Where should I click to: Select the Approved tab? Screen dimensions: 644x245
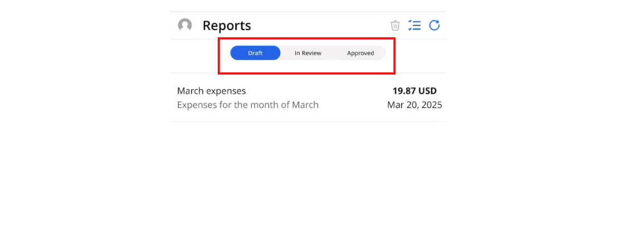pos(360,53)
